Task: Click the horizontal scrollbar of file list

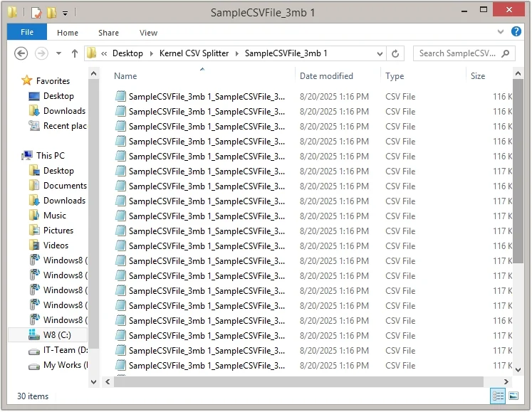Action: [x=299, y=382]
